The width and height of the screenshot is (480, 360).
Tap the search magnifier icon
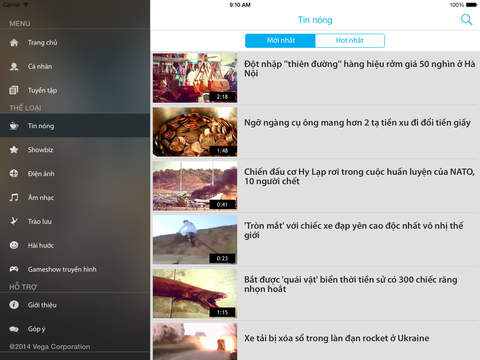point(466,20)
